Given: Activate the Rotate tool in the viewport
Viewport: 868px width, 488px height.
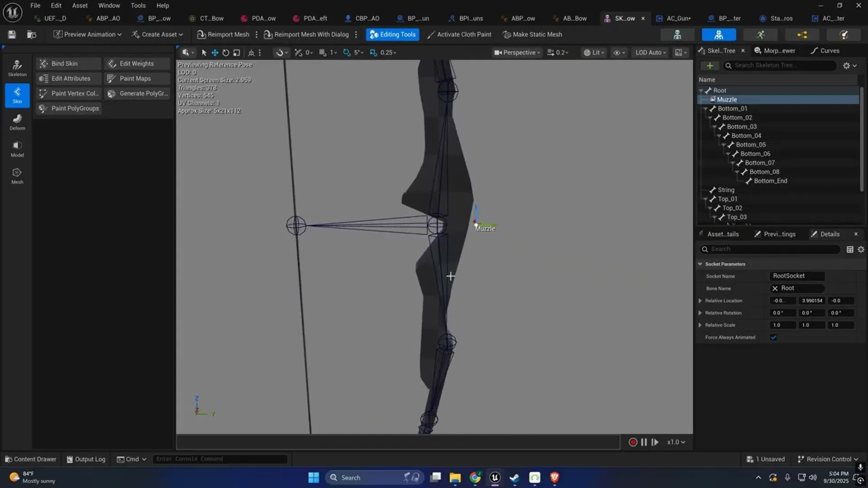Looking at the screenshot, I should (x=226, y=52).
